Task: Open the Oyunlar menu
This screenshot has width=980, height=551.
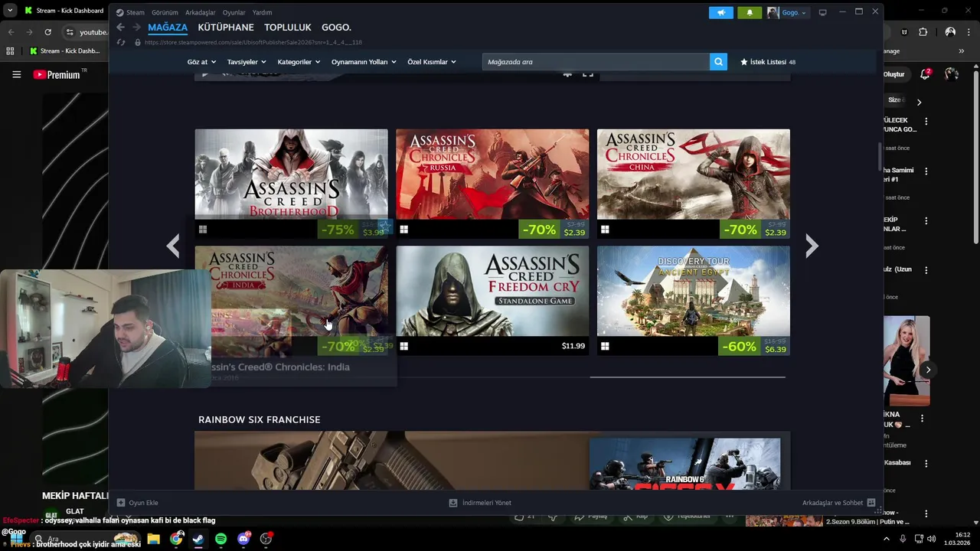Action: point(234,12)
